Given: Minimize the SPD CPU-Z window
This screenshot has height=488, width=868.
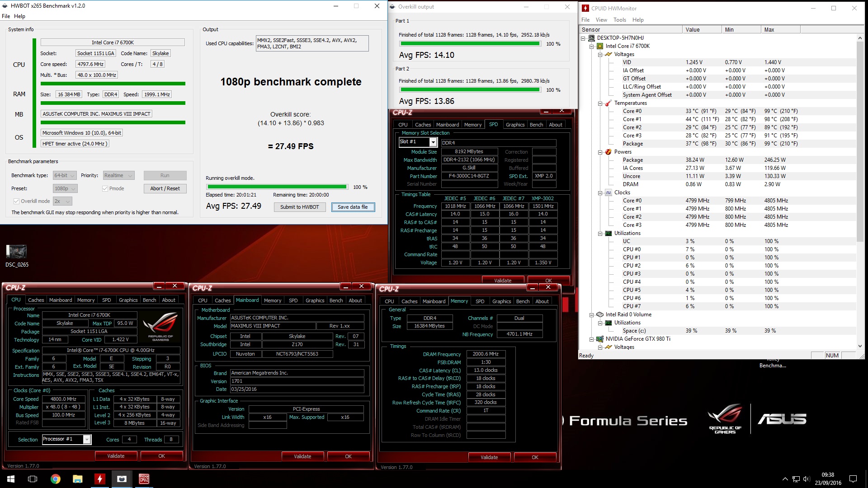Looking at the screenshot, I should click(x=546, y=111).
